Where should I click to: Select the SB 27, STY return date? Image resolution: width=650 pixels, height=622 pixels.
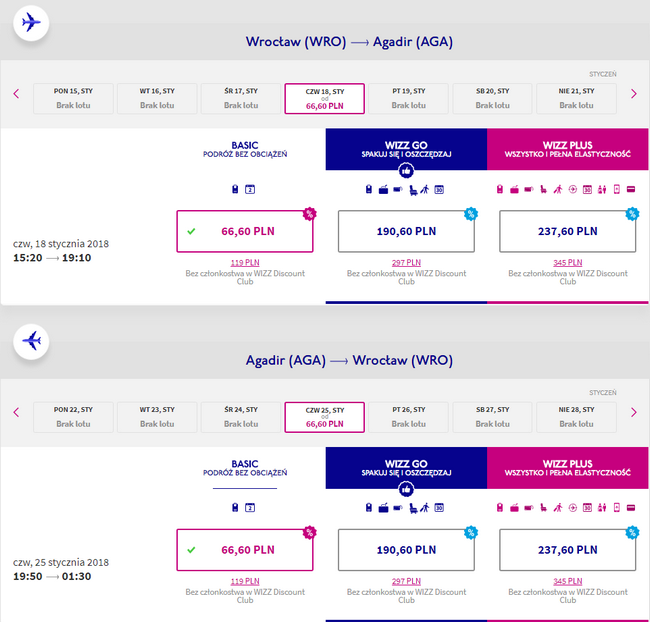point(492,417)
